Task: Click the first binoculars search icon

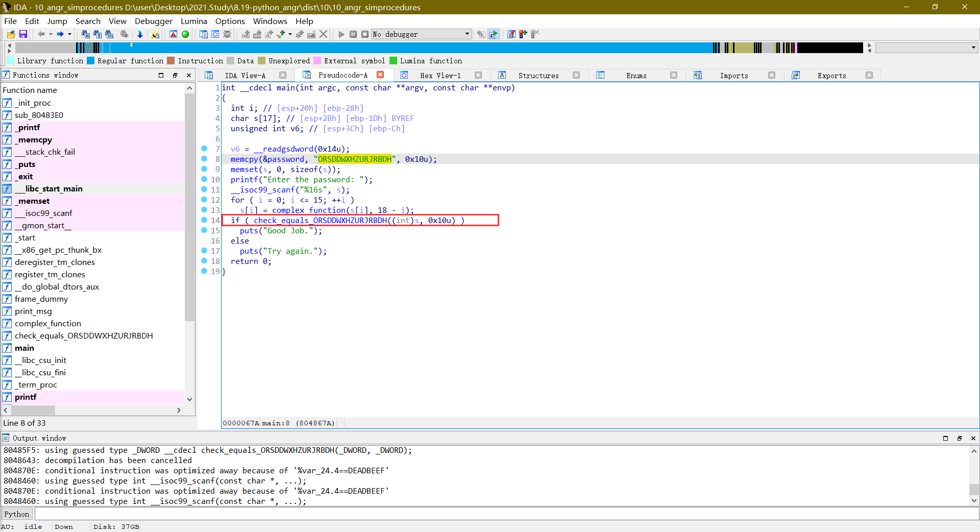Action: click(85, 34)
